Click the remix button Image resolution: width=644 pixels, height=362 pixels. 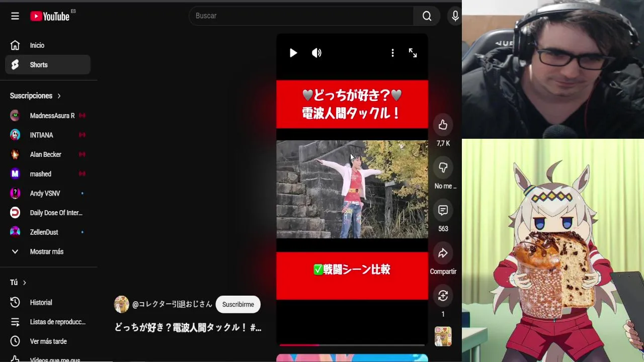(x=443, y=296)
